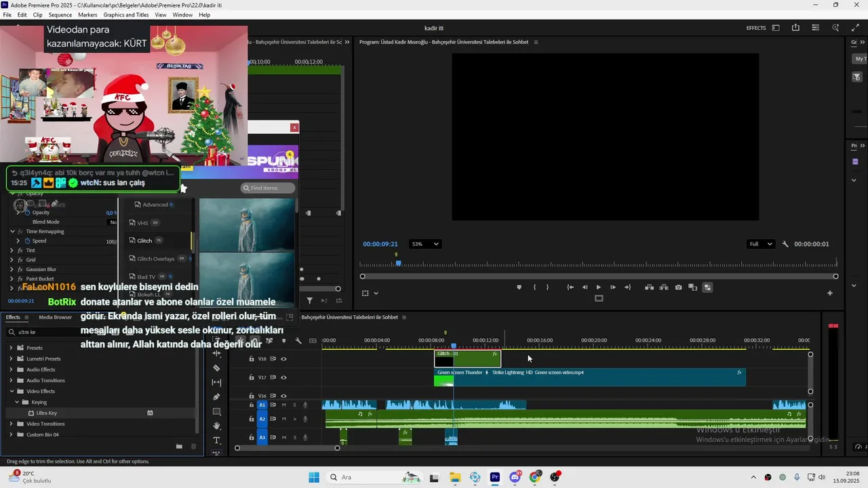Step back one frame
The image size is (868, 488).
point(585,287)
